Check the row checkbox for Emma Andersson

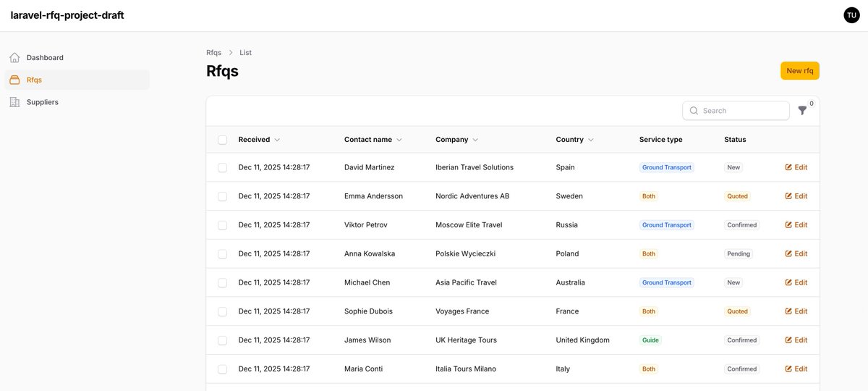[x=223, y=196]
